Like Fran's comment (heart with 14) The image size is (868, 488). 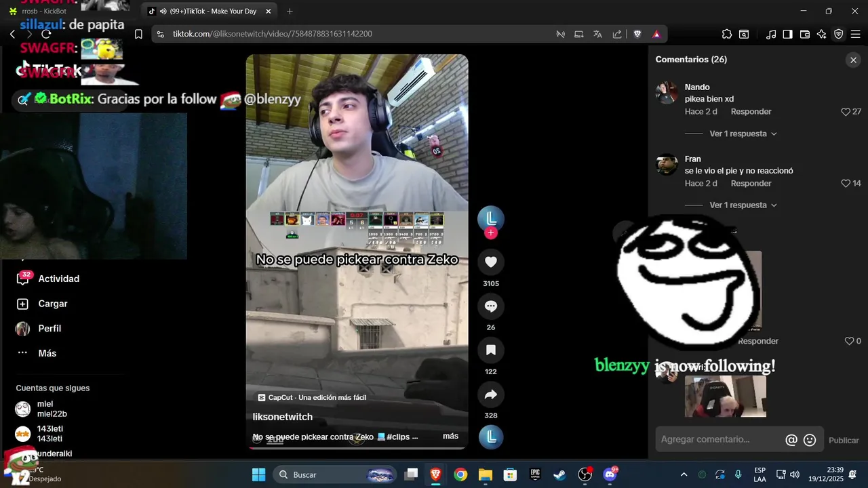coord(846,184)
